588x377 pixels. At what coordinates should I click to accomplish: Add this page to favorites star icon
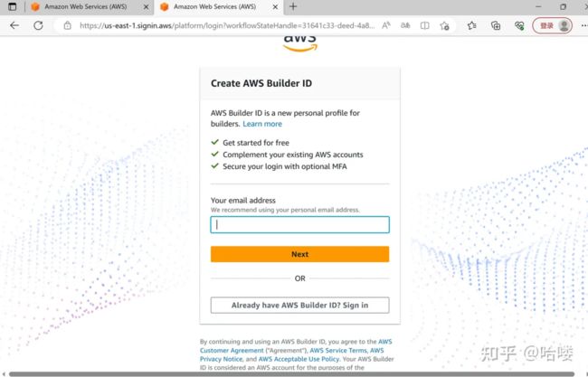445,25
